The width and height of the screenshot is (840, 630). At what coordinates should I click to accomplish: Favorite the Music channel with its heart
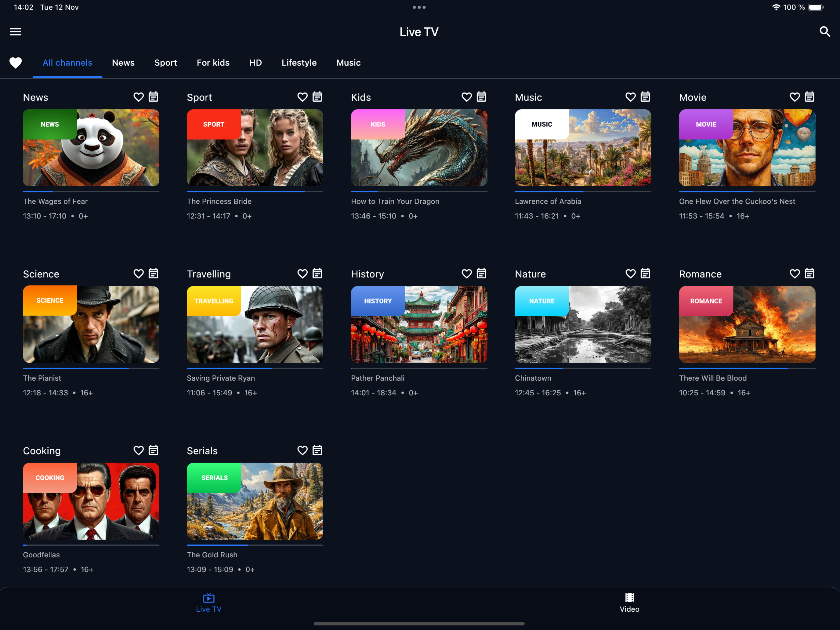[x=631, y=97]
